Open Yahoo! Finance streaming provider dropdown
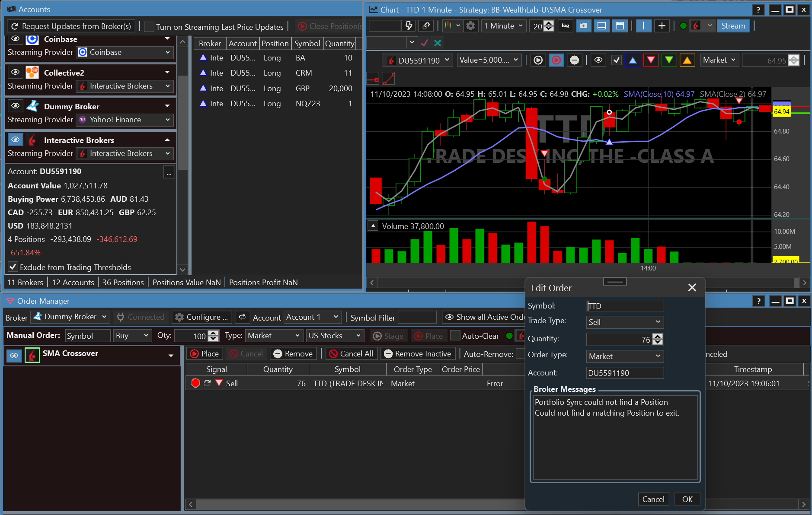 [x=125, y=120]
